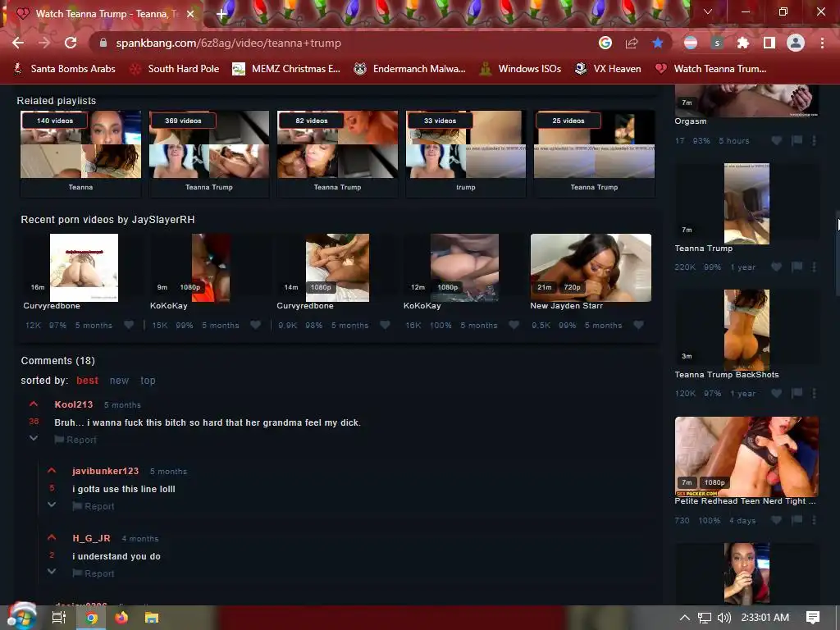This screenshot has width=840, height=630.
Task: Toggle the heart on the 730 views sidebar row
Action: pyautogui.click(x=776, y=519)
